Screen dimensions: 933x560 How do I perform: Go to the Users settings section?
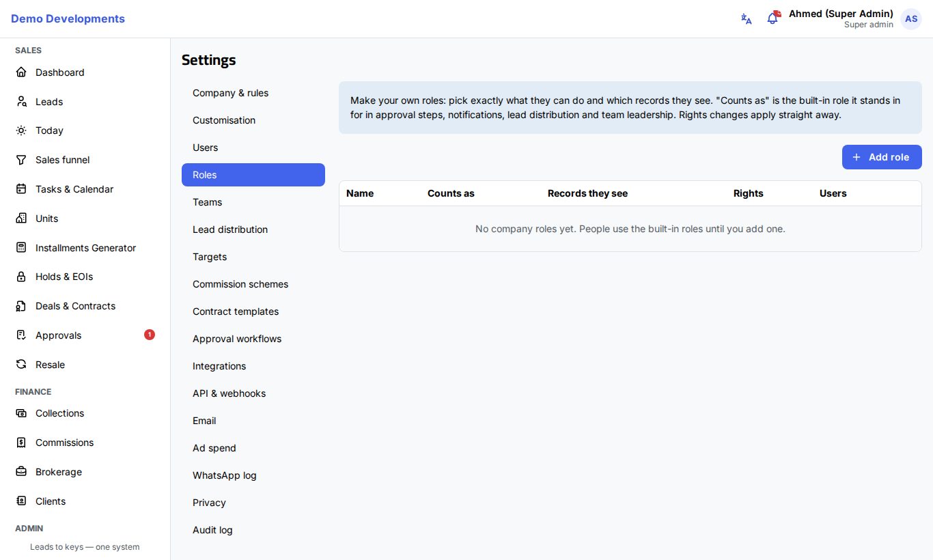(253, 148)
